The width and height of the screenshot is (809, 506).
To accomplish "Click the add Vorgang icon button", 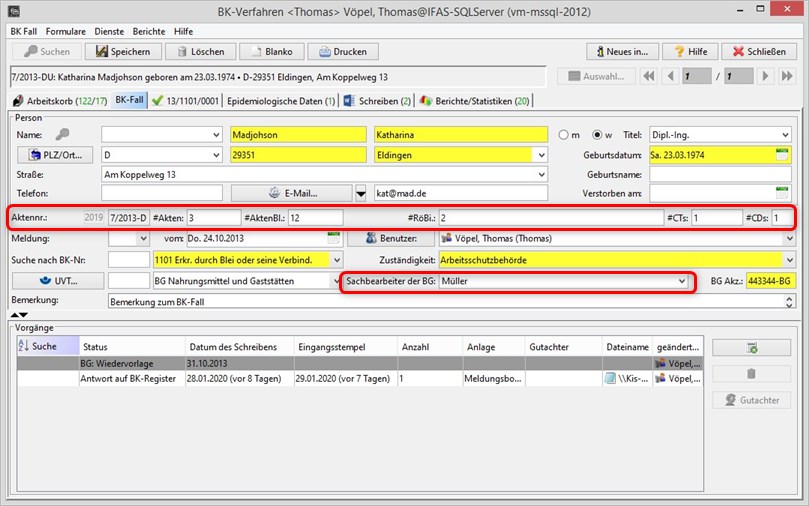I will [750, 347].
